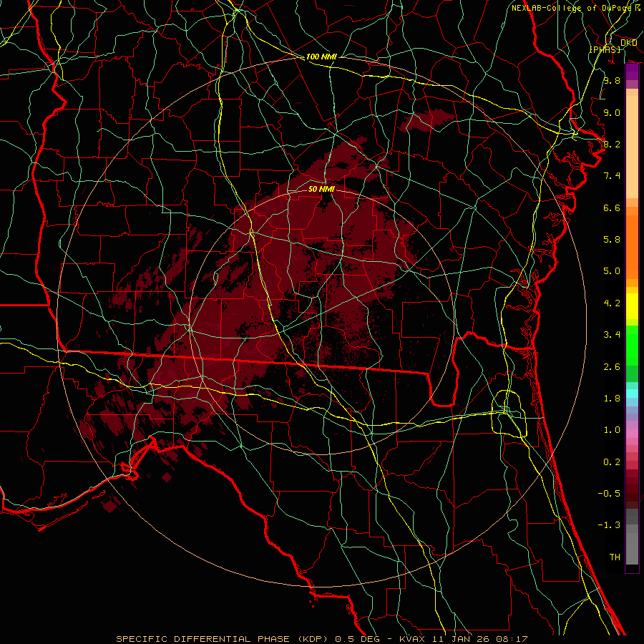Click the bright green segment of the color bar
Screen dimensions: 644x644
[632, 346]
